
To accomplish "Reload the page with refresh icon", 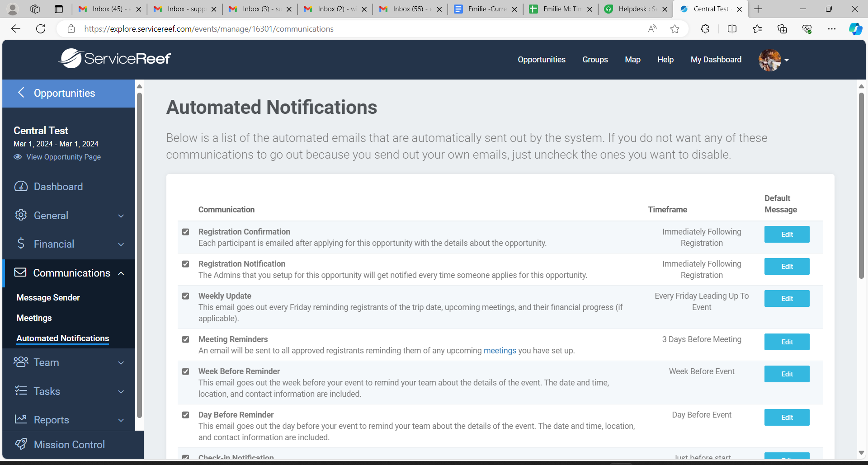I will [41, 29].
